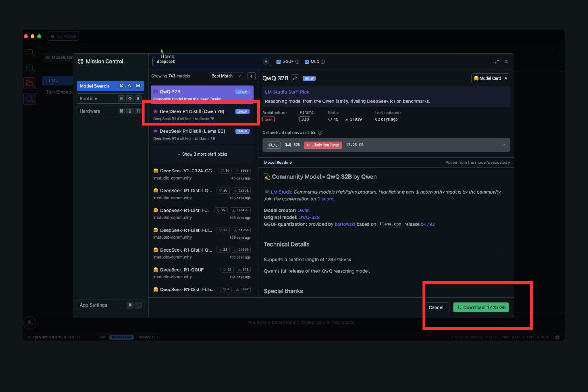The height and width of the screenshot is (392, 588).
Task: Select the DeepSeek-R1-Distill model with 14892 downloads
Action: pos(202,253)
